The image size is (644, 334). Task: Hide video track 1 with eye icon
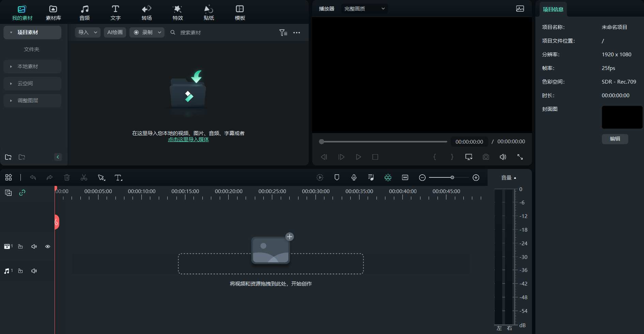click(x=48, y=246)
